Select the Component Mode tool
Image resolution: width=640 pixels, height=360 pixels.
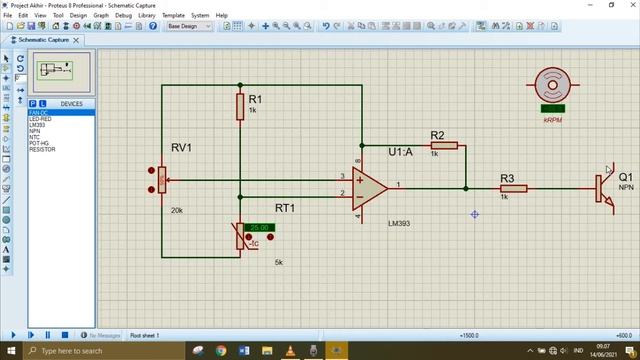click(x=6, y=68)
